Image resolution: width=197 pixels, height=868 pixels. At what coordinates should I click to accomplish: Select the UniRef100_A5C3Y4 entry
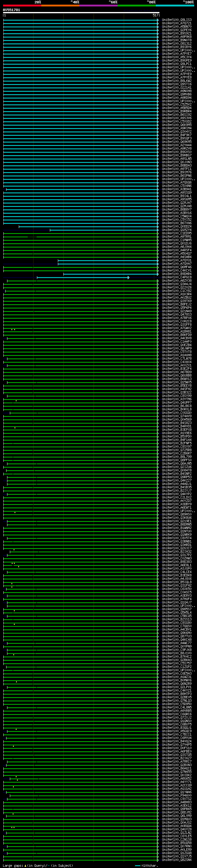click(177, 57)
